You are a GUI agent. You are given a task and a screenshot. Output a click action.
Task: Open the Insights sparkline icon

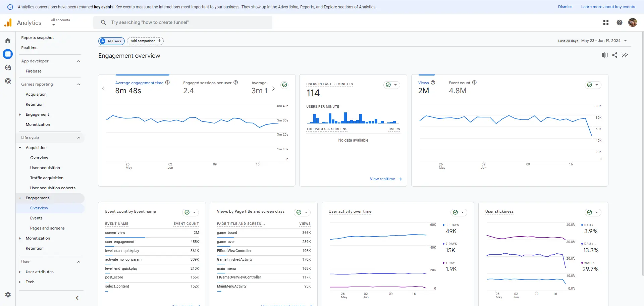coord(625,55)
